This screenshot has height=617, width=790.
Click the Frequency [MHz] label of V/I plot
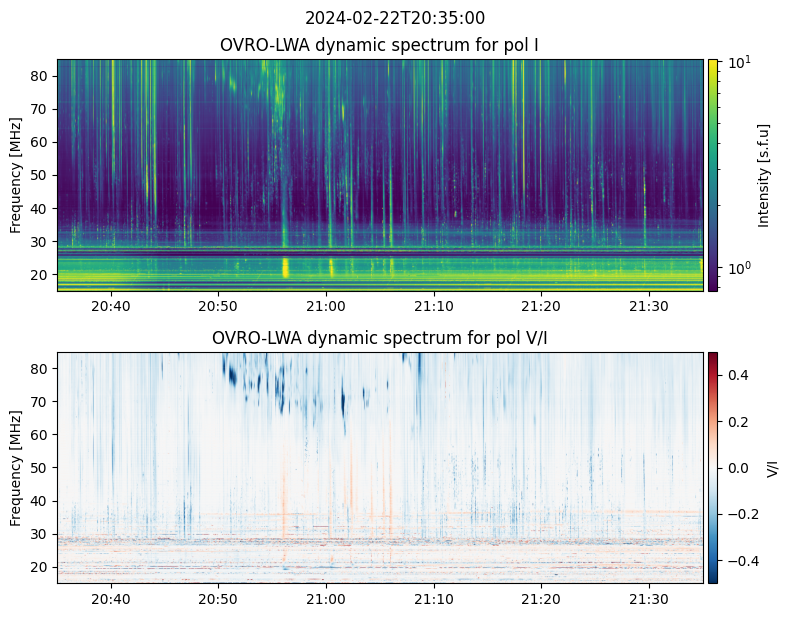pyautogui.click(x=16, y=468)
